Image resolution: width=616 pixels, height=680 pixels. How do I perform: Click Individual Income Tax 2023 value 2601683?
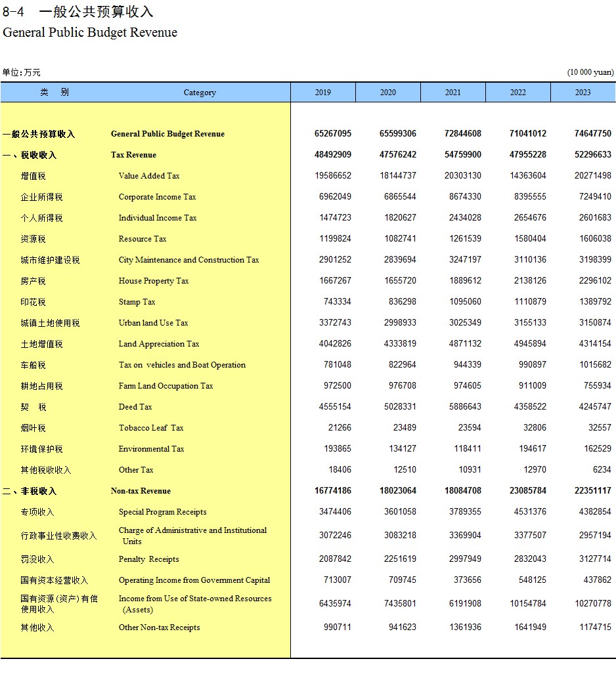(x=595, y=218)
